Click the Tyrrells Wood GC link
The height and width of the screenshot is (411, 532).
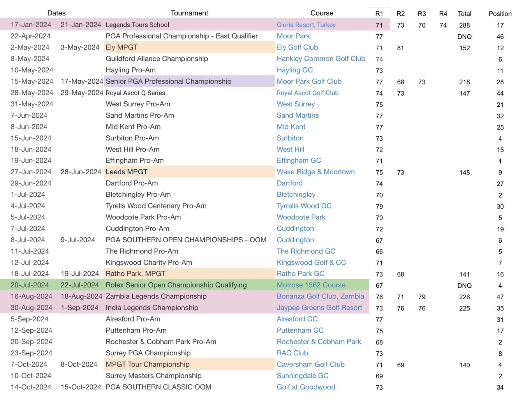(304, 206)
